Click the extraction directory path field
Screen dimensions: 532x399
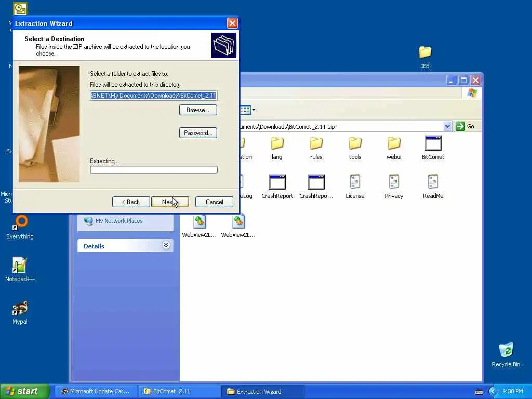[x=153, y=96]
